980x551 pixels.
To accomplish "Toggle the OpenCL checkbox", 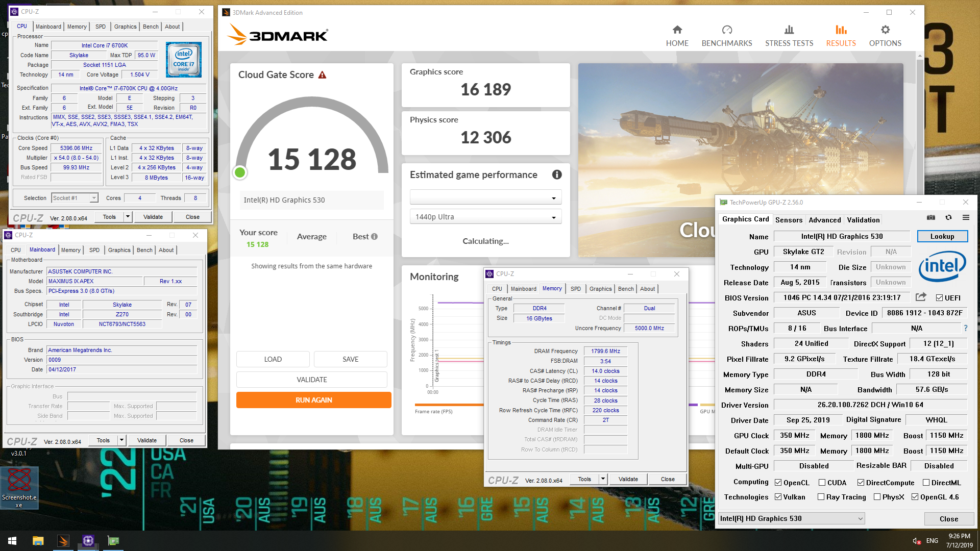I will pyautogui.click(x=778, y=482).
